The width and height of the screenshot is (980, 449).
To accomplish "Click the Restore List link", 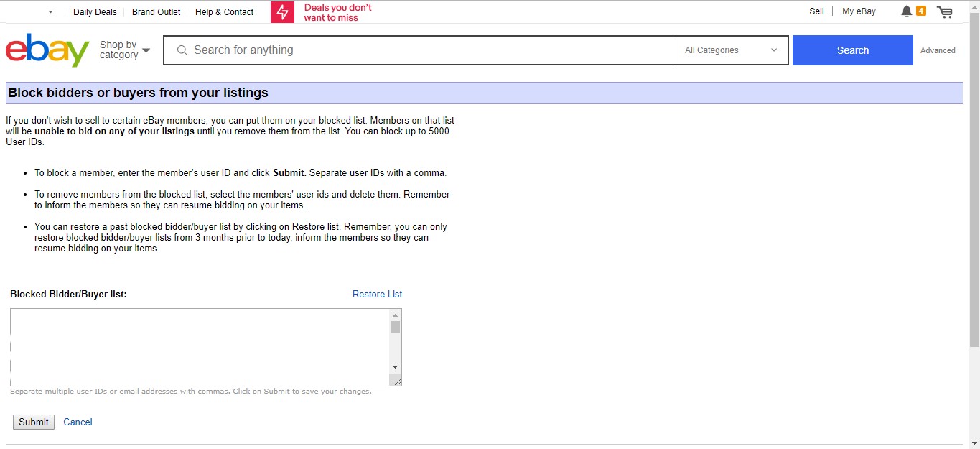I will pyautogui.click(x=377, y=294).
